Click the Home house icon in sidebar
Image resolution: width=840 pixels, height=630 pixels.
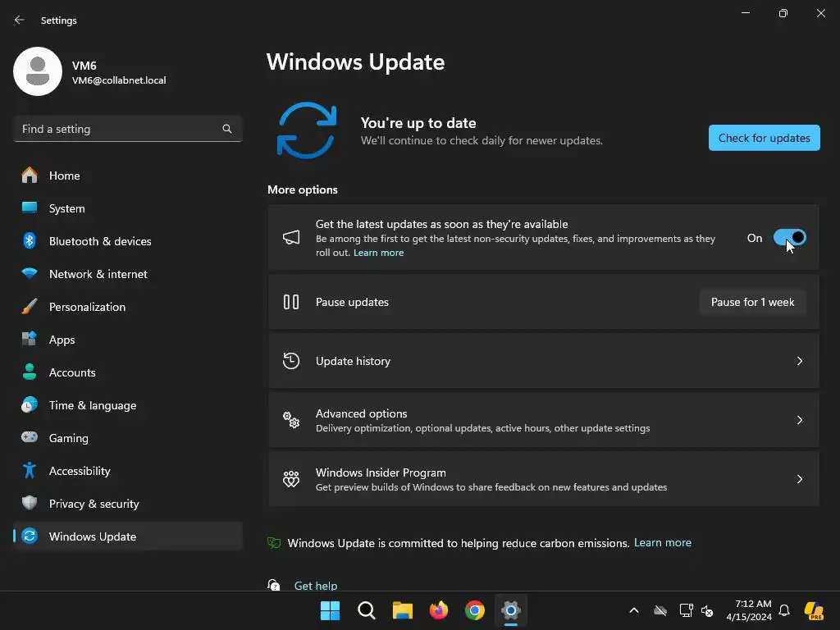(30, 176)
